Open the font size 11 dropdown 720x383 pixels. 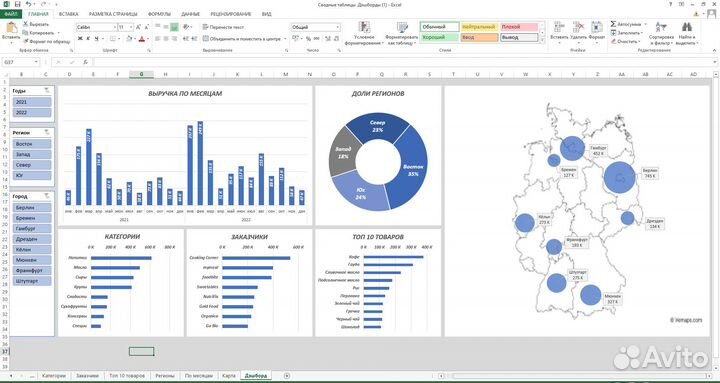[x=131, y=27]
